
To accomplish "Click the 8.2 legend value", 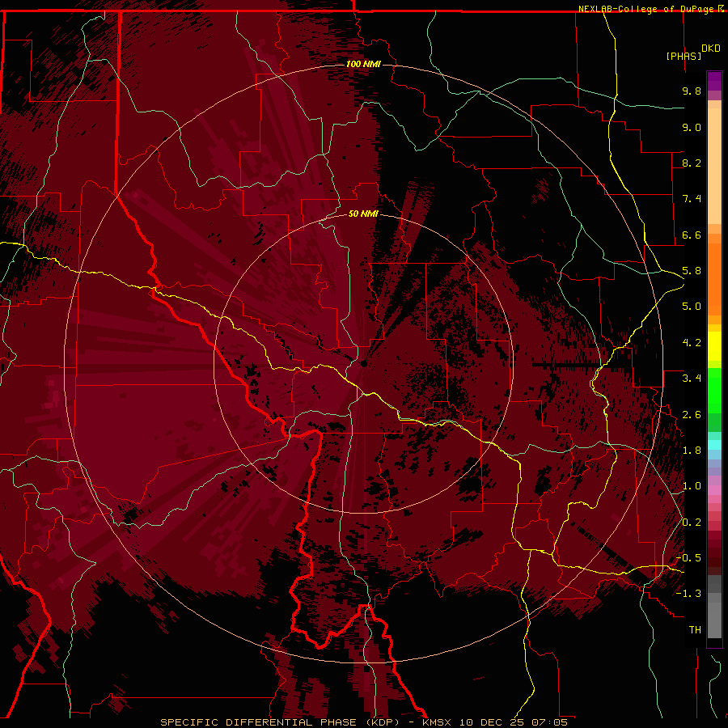I will [x=692, y=163].
